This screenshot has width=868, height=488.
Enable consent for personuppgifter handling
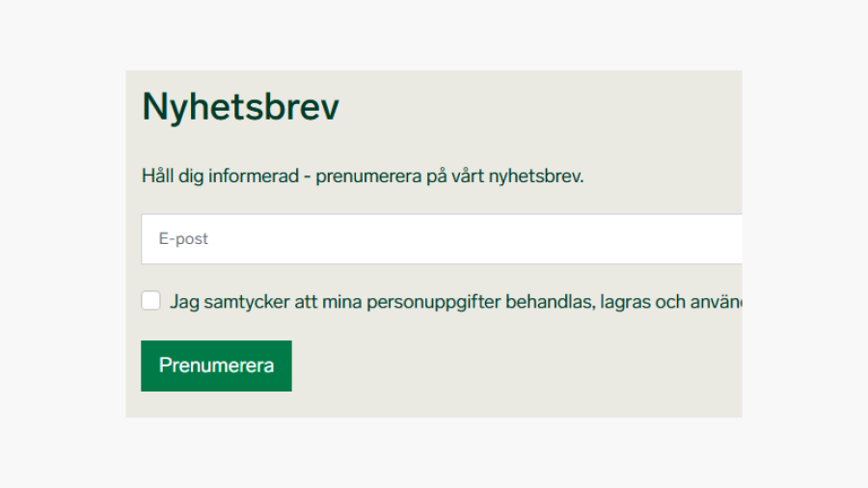(150, 301)
